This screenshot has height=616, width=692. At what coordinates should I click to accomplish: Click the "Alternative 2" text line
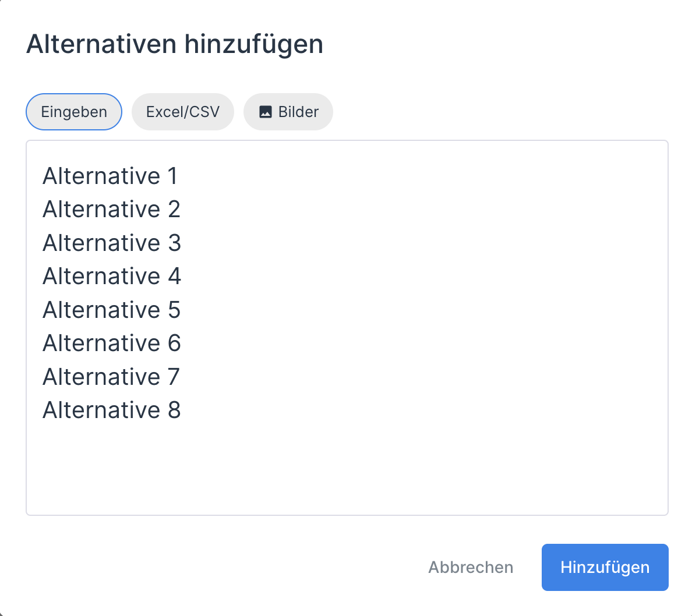tap(111, 210)
